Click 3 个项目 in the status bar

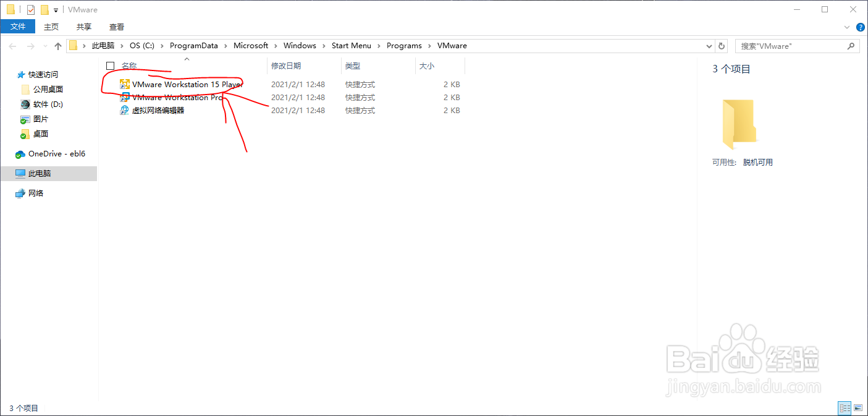(x=23, y=408)
